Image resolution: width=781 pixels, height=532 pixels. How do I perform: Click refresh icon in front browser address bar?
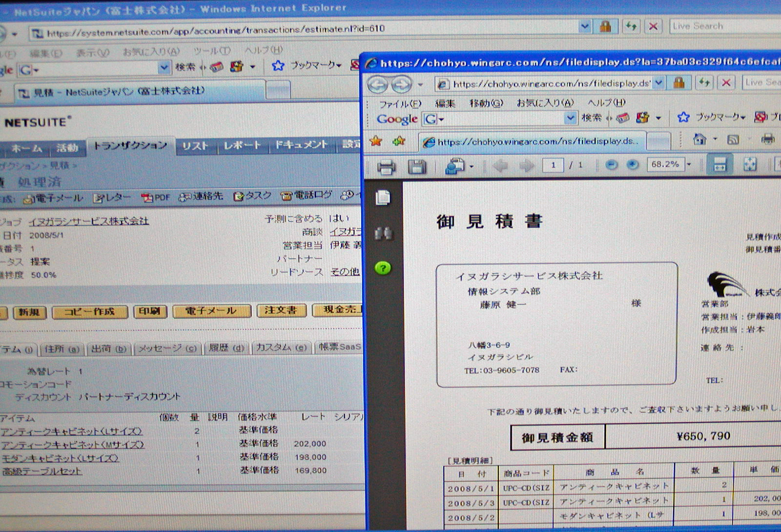tap(703, 82)
